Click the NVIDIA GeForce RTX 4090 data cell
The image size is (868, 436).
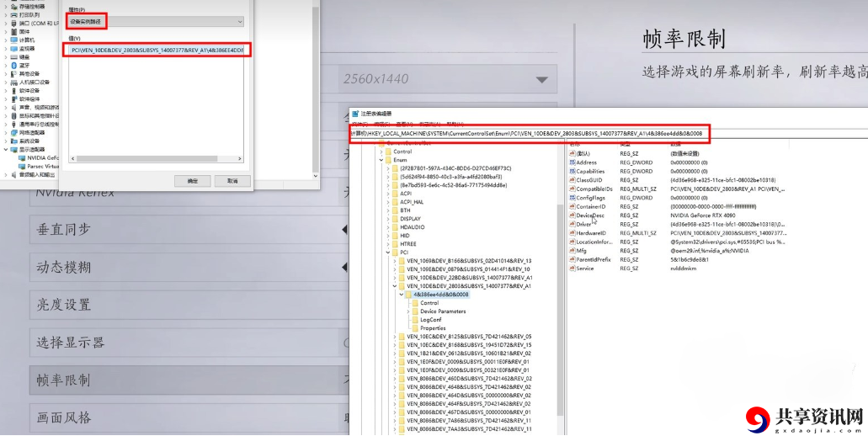click(x=702, y=215)
